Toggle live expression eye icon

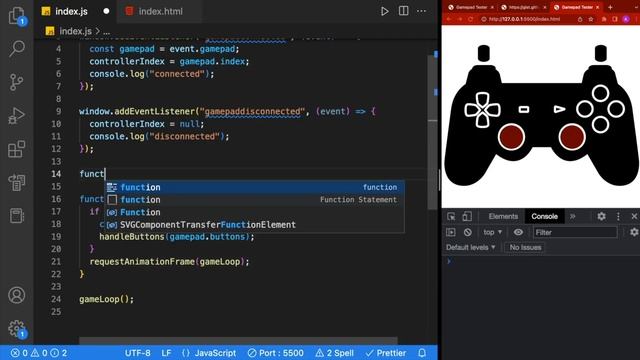tap(518, 232)
